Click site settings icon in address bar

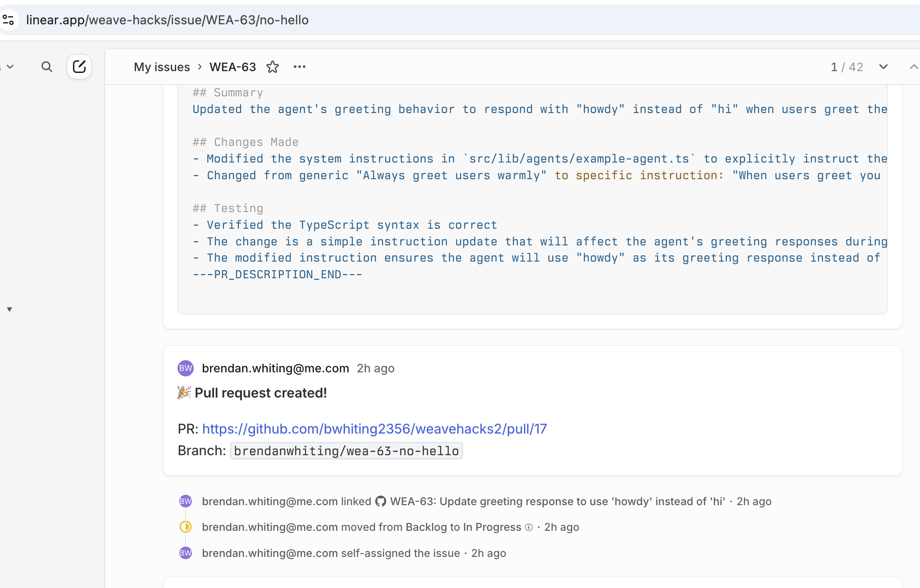[9, 20]
